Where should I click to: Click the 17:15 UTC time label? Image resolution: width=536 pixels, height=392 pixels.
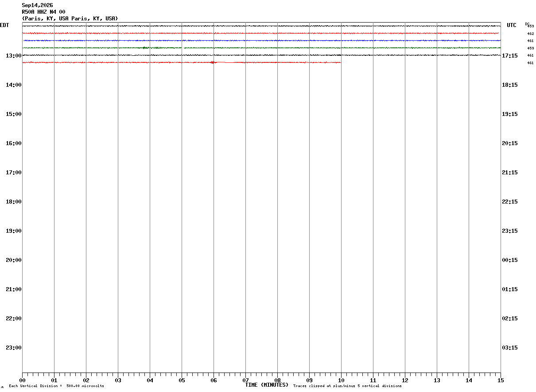[x=510, y=56]
